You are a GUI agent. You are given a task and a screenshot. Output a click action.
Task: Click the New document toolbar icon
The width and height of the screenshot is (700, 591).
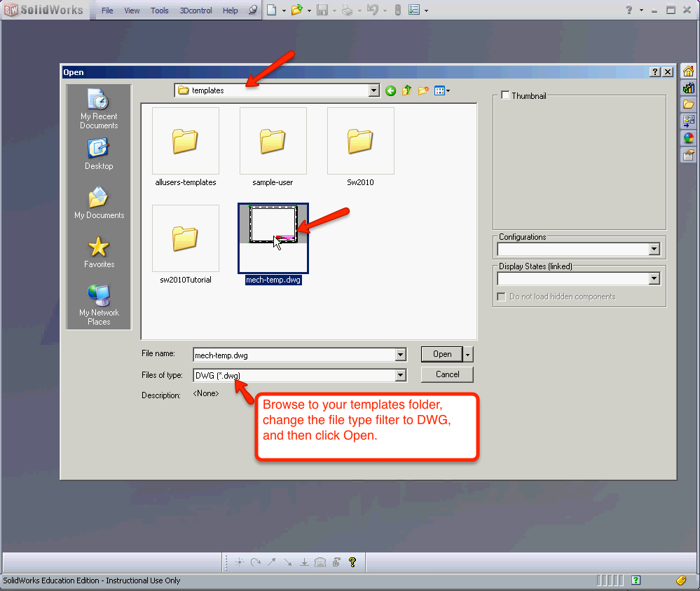coord(271,10)
